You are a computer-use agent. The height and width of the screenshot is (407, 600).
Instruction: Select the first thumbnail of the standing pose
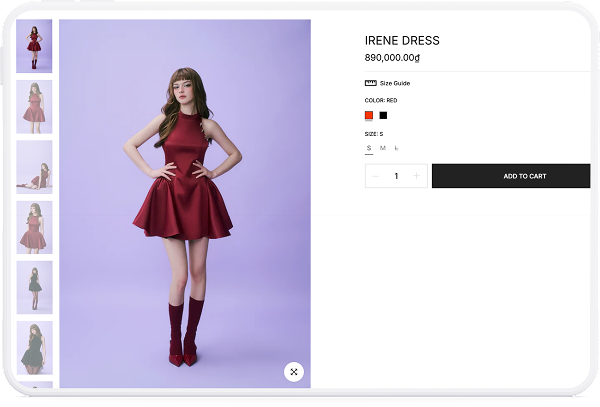click(x=34, y=46)
